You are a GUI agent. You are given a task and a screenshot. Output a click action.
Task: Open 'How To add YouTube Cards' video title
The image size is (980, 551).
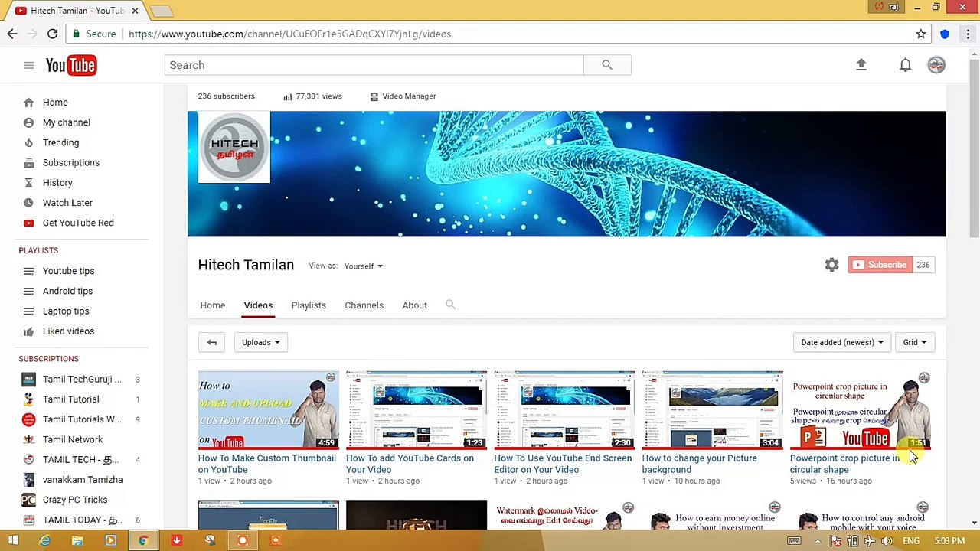tap(410, 464)
